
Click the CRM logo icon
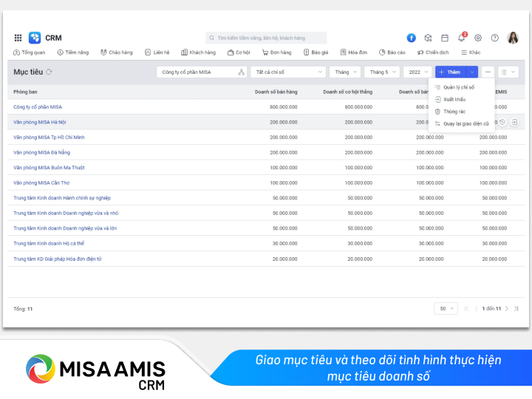(35, 38)
